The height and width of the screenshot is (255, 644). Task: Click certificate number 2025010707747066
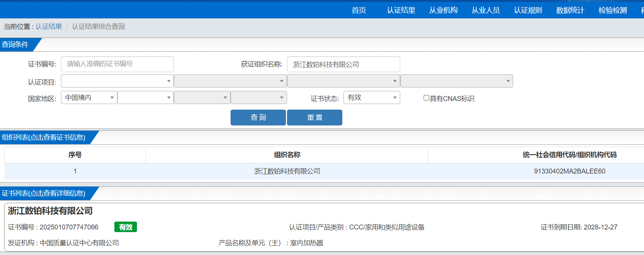[x=69, y=227]
